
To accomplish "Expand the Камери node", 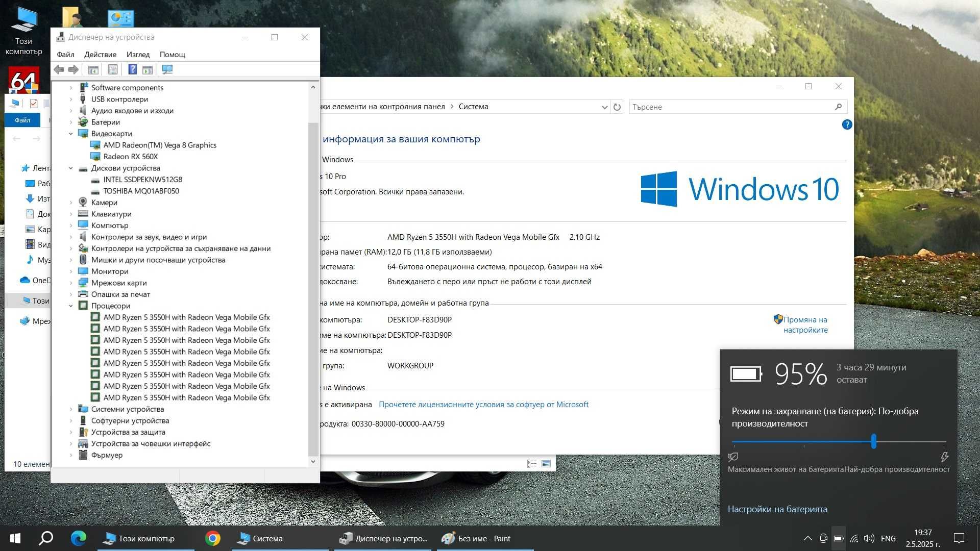I will [x=71, y=203].
